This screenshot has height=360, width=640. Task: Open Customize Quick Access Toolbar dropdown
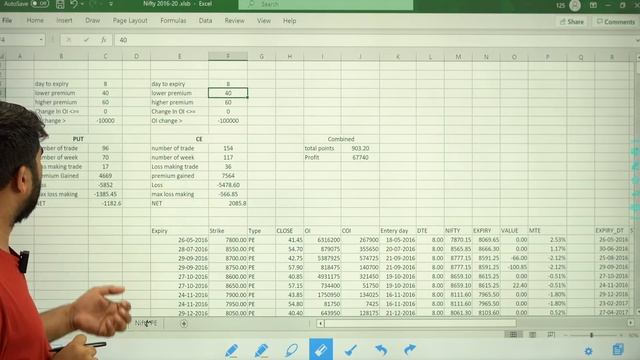[111, 4]
